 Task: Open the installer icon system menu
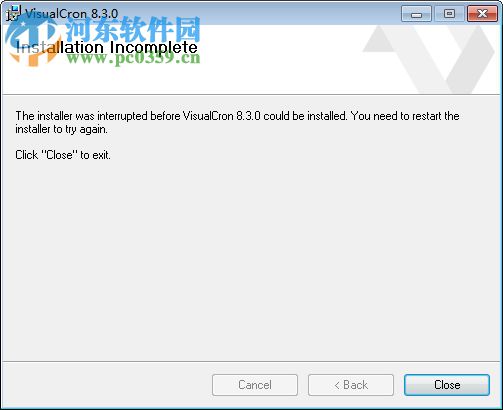tap(13, 13)
